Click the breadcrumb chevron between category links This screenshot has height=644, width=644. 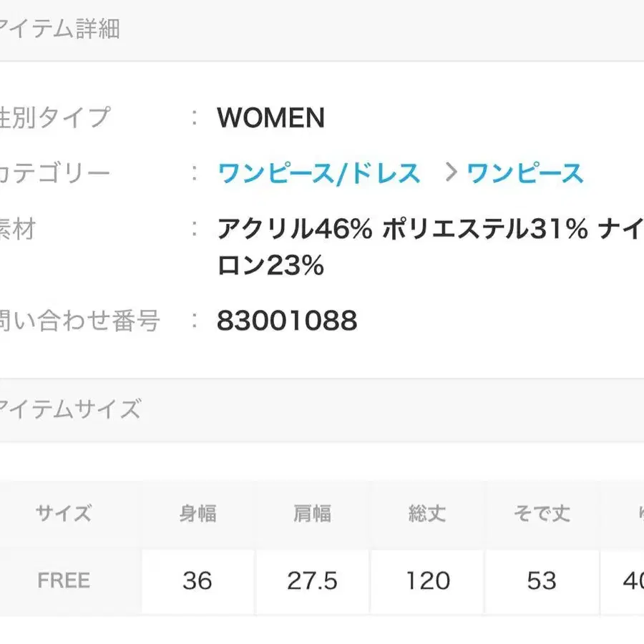pos(451,170)
